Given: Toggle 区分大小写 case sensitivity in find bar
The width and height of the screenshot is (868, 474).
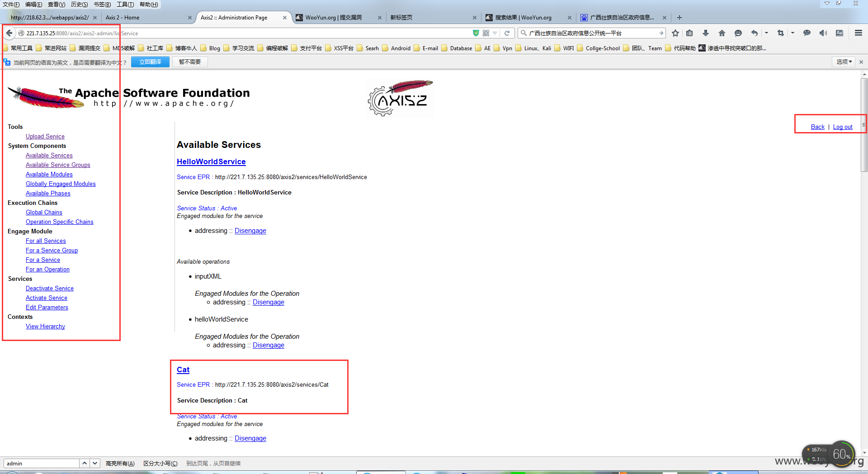Looking at the screenshot, I should [160, 463].
